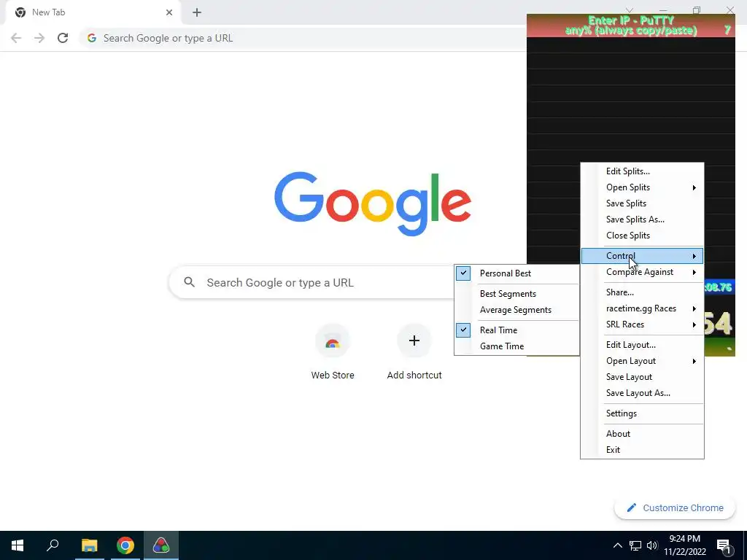Expand the Compare Against submenu
This screenshot has width=747, height=560.
(642, 272)
